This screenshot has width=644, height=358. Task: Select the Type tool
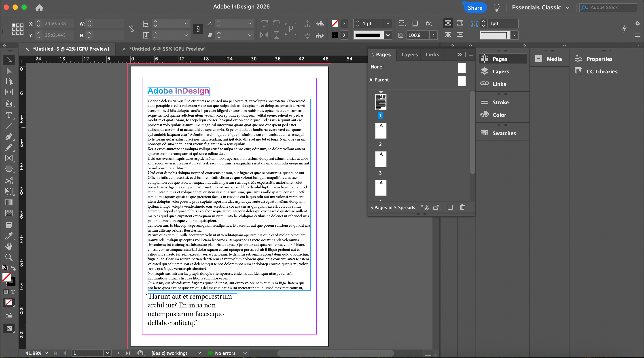click(x=9, y=115)
